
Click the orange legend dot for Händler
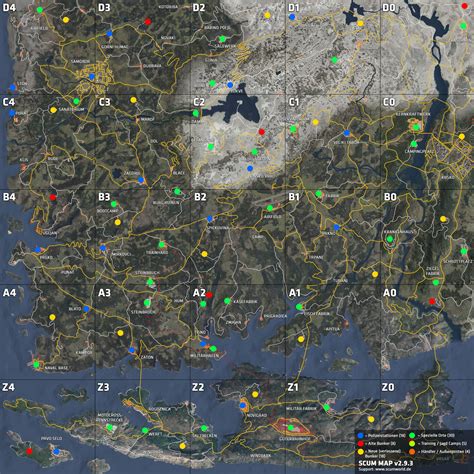(x=412, y=452)
